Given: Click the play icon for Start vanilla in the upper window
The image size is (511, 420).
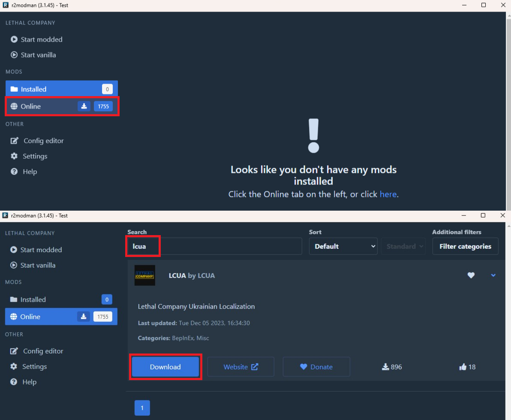Looking at the screenshot, I should [x=14, y=55].
